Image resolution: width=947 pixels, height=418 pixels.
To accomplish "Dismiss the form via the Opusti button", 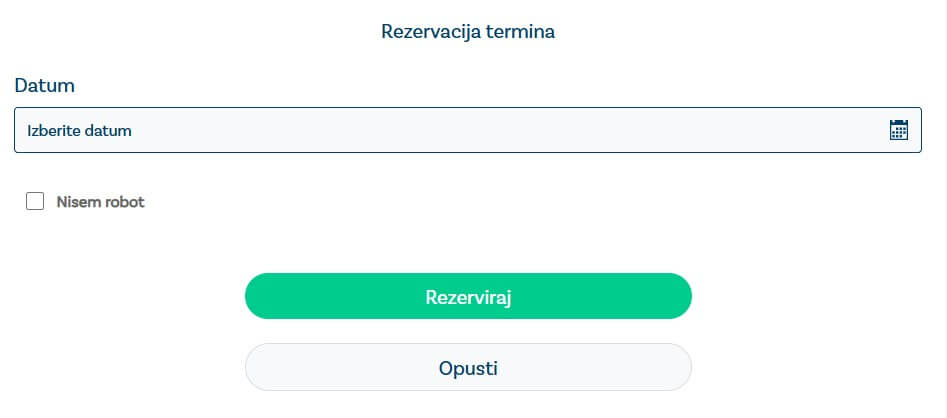I will [x=468, y=367].
